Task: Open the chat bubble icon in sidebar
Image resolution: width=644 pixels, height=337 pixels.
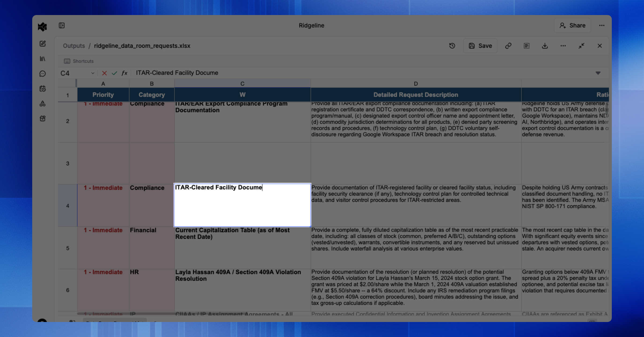Action: pyautogui.click(x=43, y=74)
